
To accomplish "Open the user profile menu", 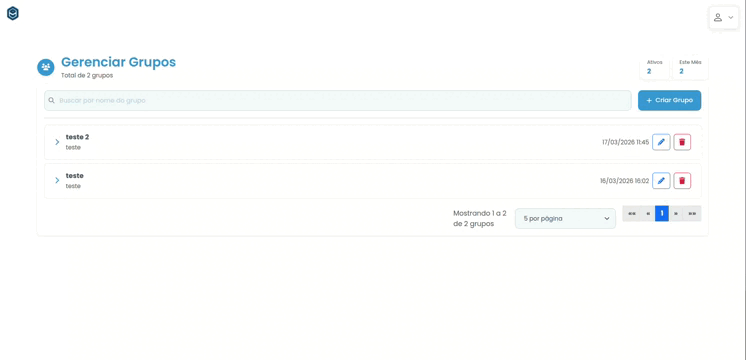I will (724, 18).
